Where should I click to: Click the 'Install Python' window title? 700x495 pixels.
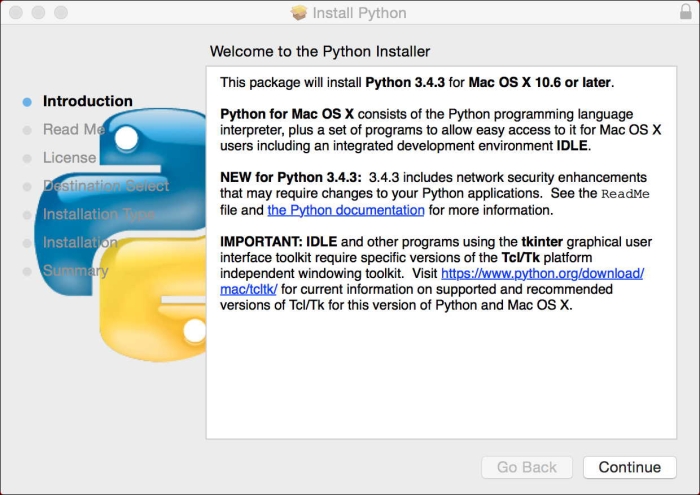click(x=359, y=13)
